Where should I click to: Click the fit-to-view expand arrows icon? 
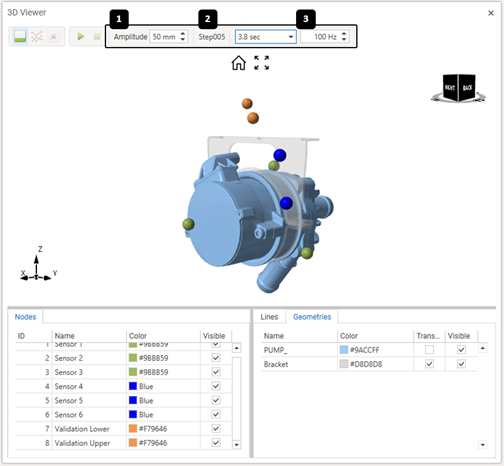262,63
